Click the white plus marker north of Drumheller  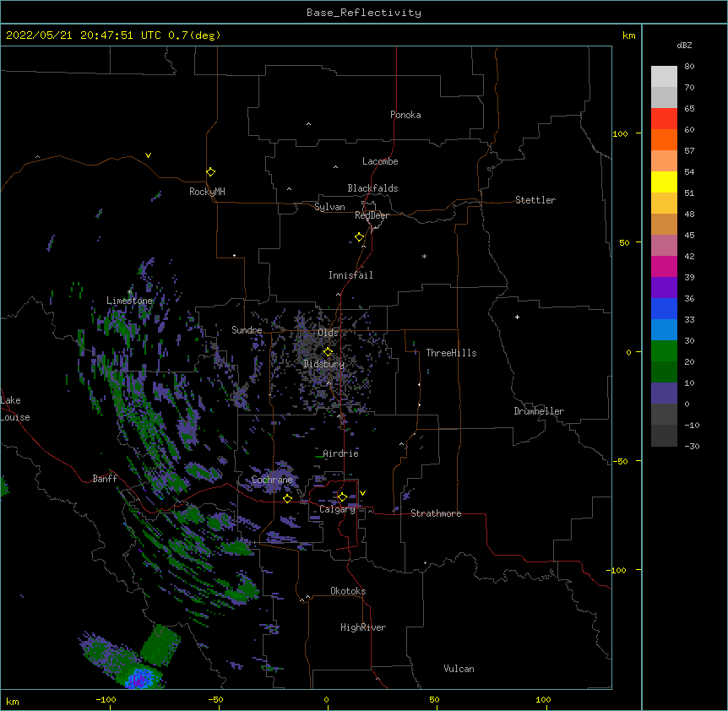(x=517, y=317)
